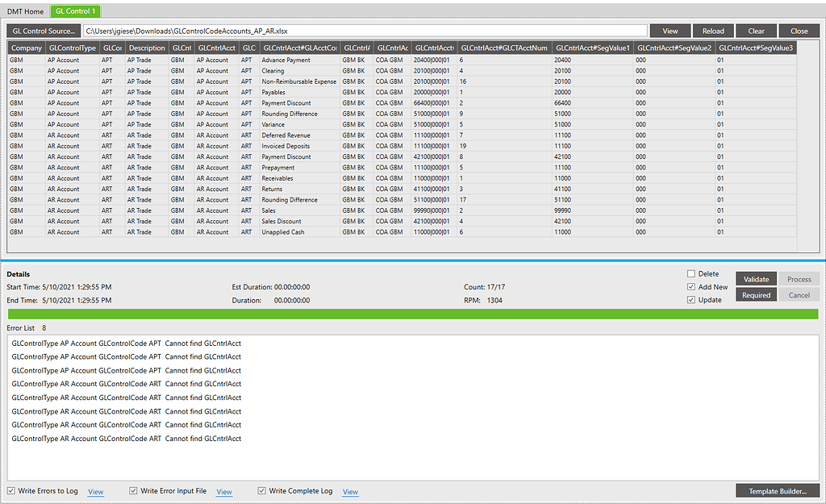Open the View link next to Write Complete Log
The image size is (826, 504).
[350, 491]
